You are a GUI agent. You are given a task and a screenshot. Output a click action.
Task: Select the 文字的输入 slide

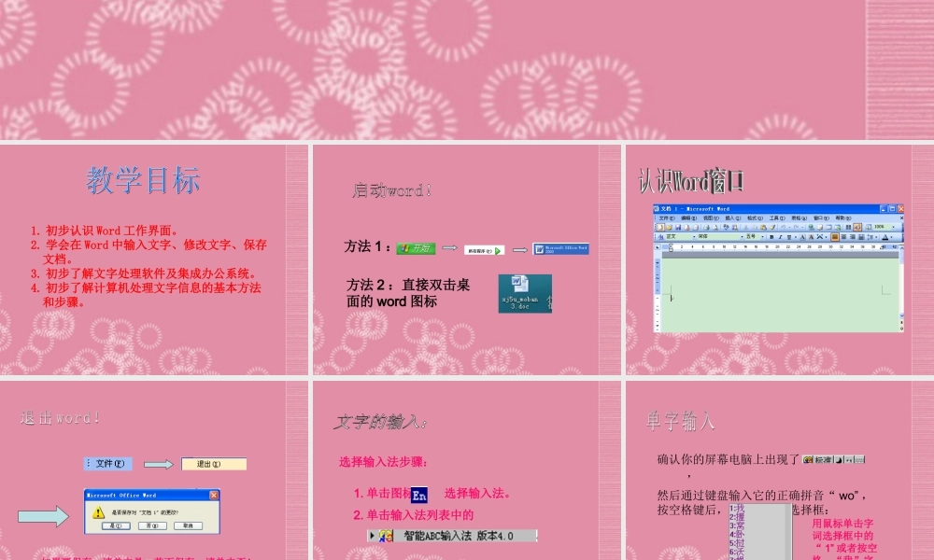[x=466, y=470]
